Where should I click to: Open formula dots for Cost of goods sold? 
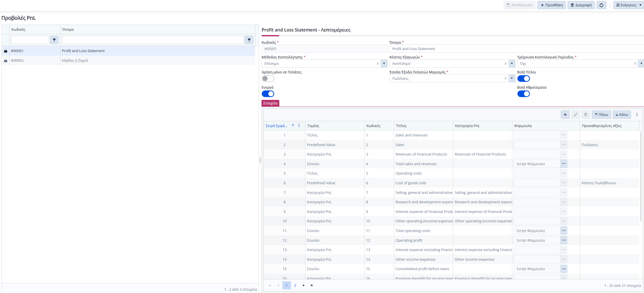click(x=563, y=183)
